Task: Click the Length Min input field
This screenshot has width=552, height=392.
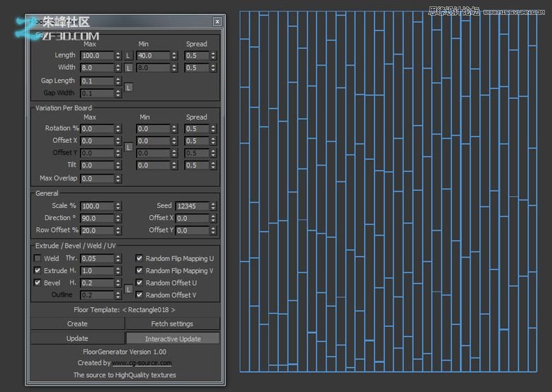Action: 153,56
